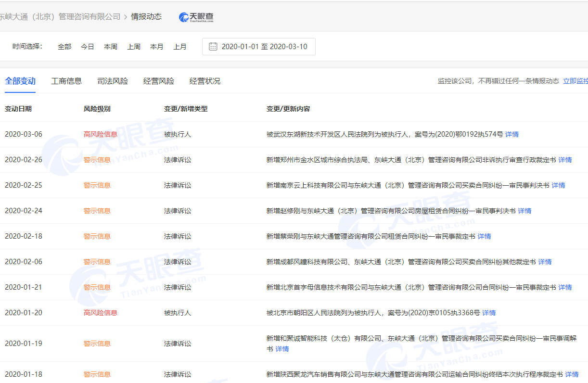
Task: Select the 本月 time filter
Action: (x=157, y=47)
